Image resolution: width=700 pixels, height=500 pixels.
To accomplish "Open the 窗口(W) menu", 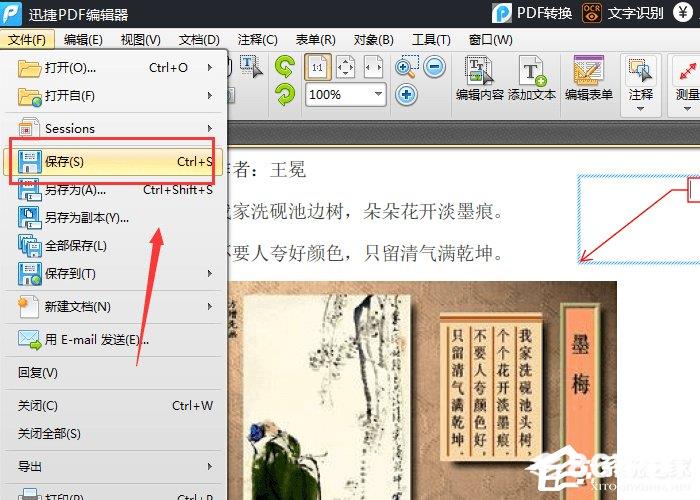I will point(491,40).
